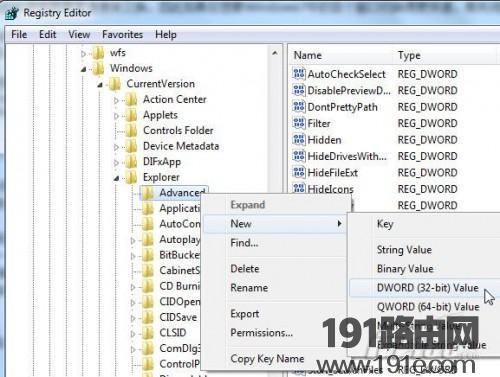Expand the Action Center node arrow
This screenshot has height=377, width=500.
click(x=116, y=100)
